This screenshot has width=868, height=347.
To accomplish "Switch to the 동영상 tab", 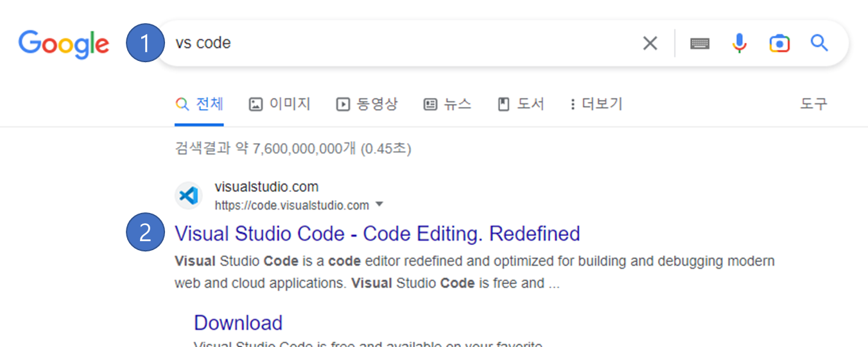I will point(367,104).
